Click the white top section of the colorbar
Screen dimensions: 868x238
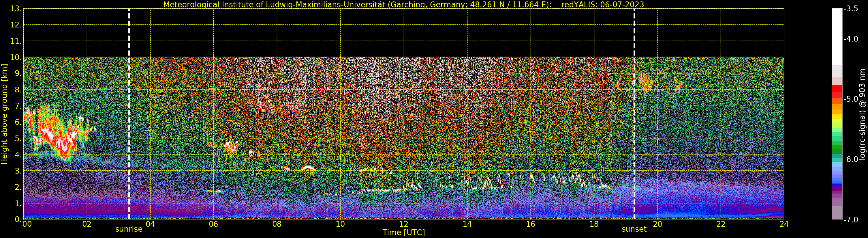pyautogui.click(x=837, y=36)
